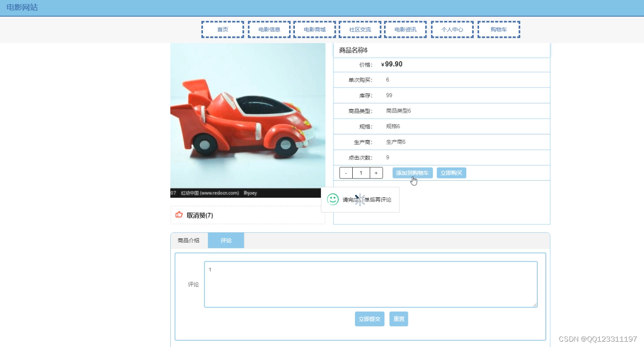The image size is (644, 347).
Task: Click 立即购买 button
Action: tap(451, 173)
